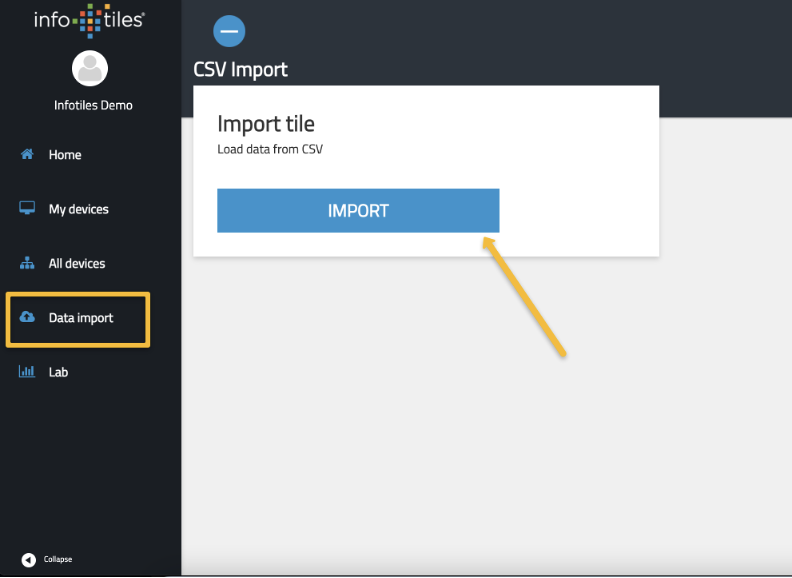792x578 pixels.
Task: Click the CSV Import heading
Action: (240, 70)
